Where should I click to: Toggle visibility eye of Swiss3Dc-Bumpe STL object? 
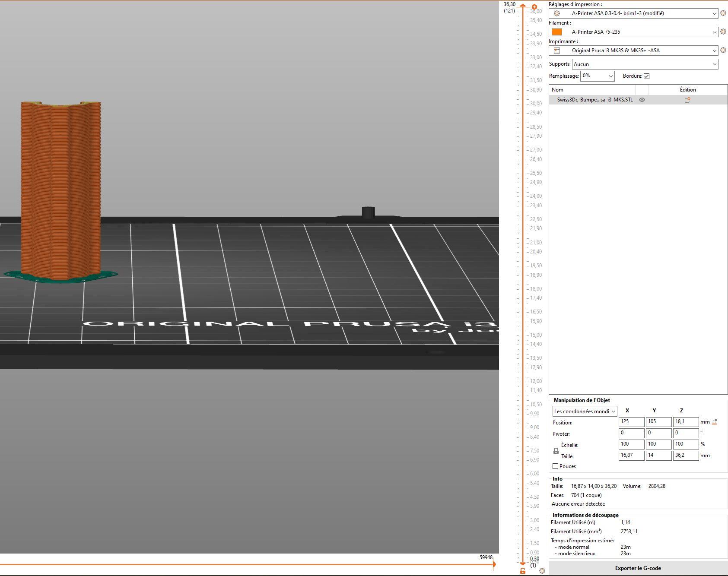click(x=642, y=100)
